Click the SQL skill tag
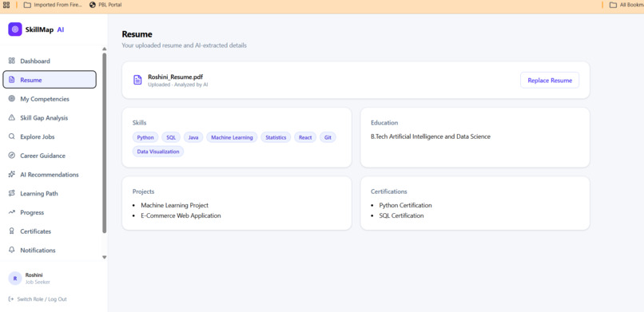Screen dimensions: 644x312 point(171,137)
